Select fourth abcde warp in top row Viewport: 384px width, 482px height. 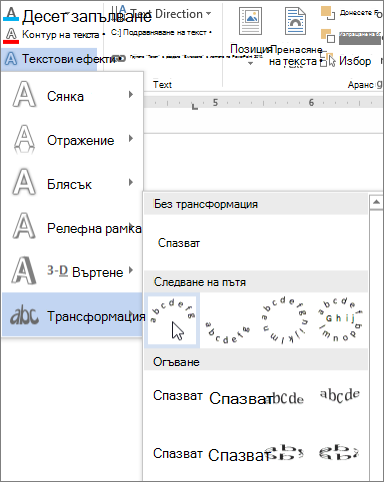point(340,396)
